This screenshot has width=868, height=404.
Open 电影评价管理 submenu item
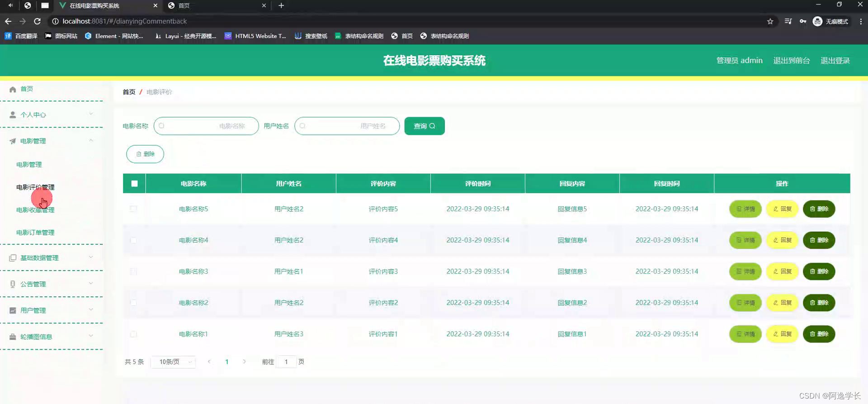click(35, 187)
